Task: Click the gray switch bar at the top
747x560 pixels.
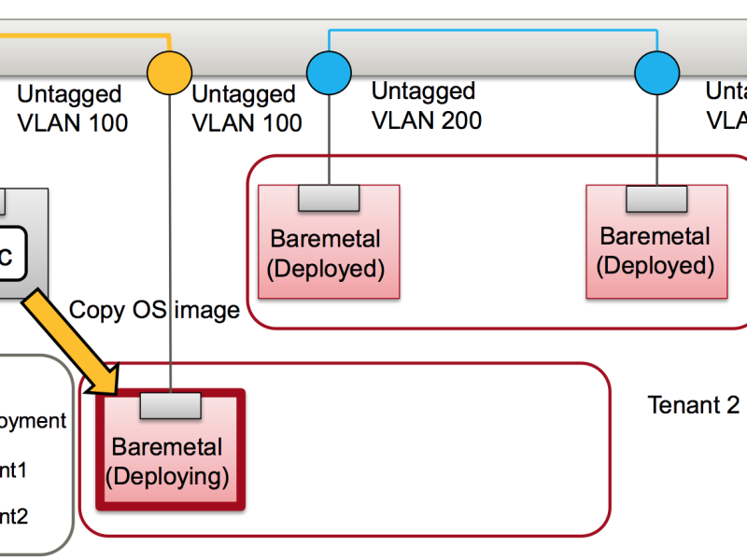Action: pos(373,48)
